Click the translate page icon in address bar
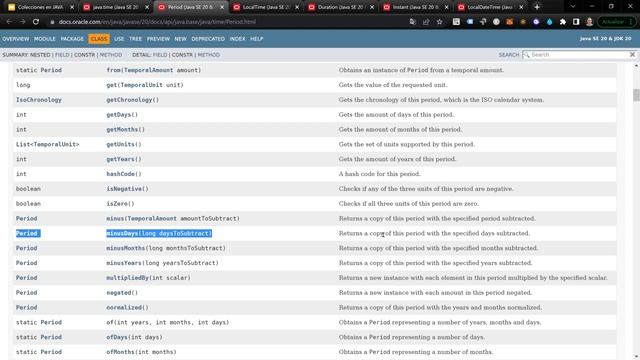Viewport: 640px width, 360px height. pos(413,22)
